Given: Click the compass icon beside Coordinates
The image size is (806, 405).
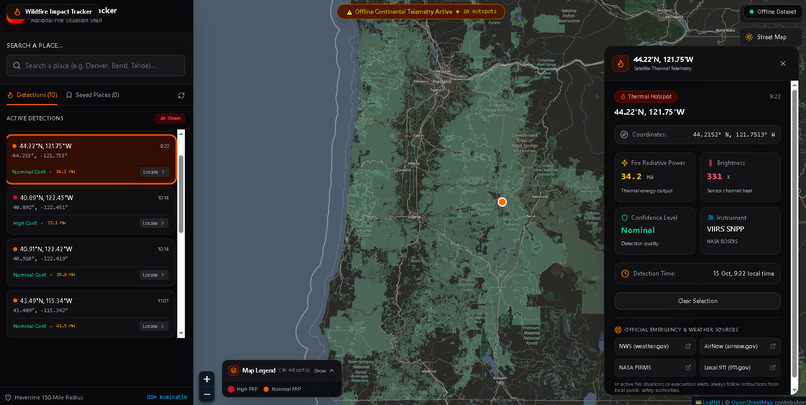Looking at the screenshot, I should [624, 135].
